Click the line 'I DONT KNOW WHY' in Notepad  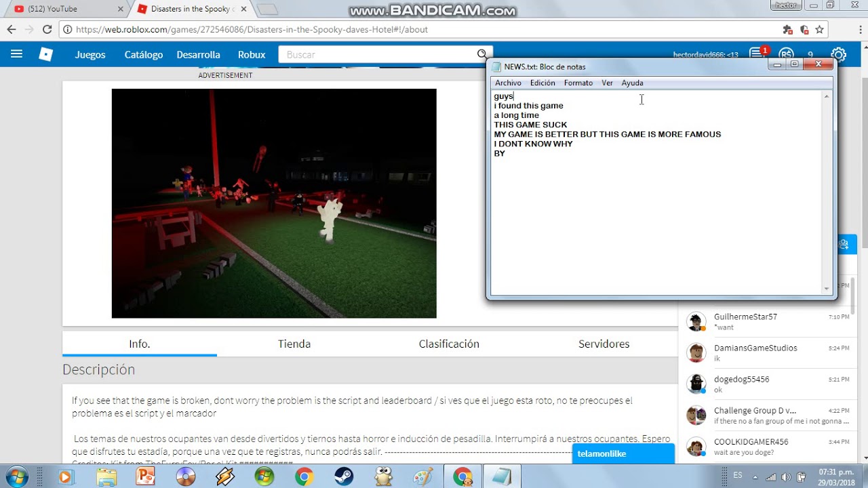click(x=533, y=144)
